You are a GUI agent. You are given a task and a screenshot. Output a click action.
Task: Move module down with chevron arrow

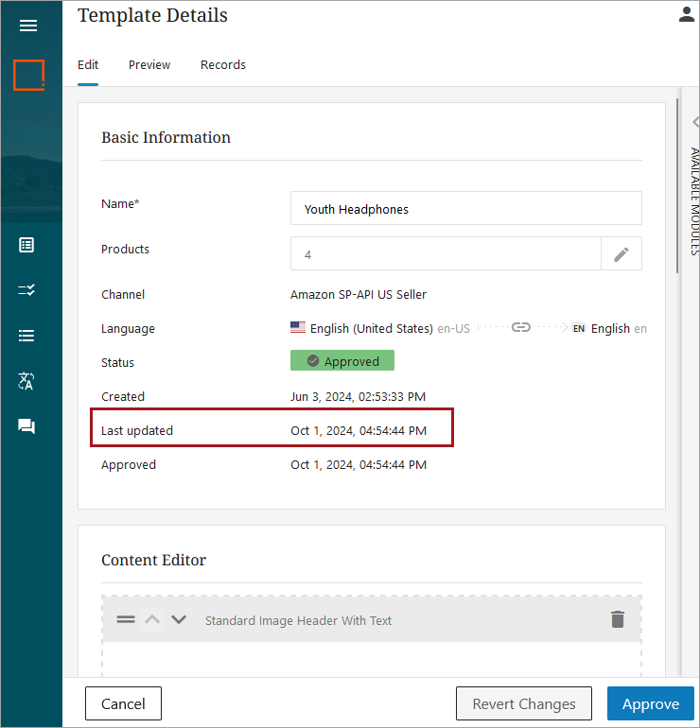[x=179, y=620]
